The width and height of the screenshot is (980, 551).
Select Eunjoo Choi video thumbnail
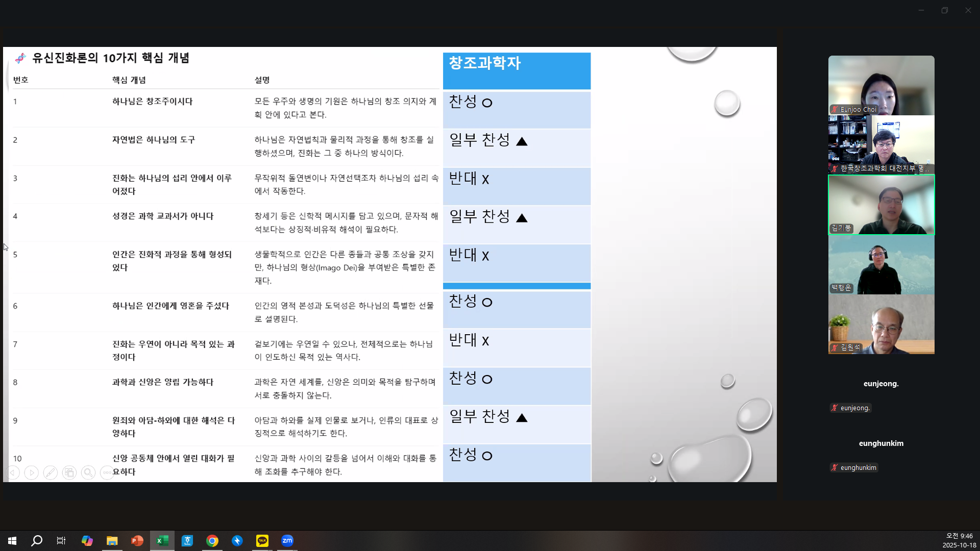click(881, 85)
